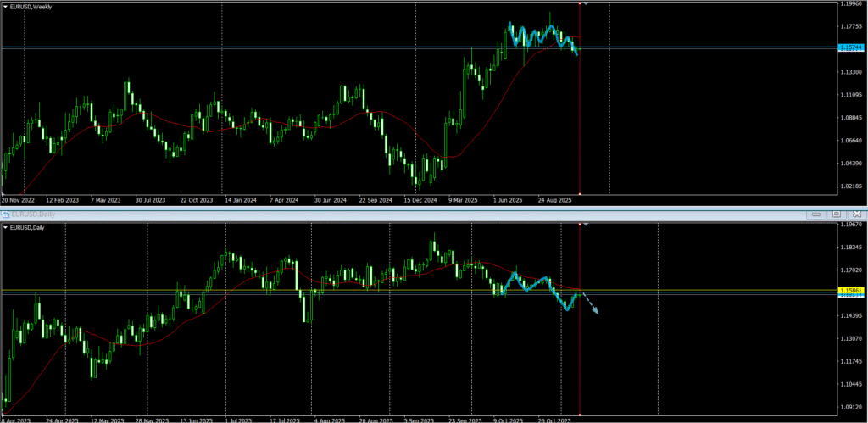Screen dimensions: 868x423
Task: Click the 13 Jun 2025 date on Daily axis
Action: pos(195,419)
